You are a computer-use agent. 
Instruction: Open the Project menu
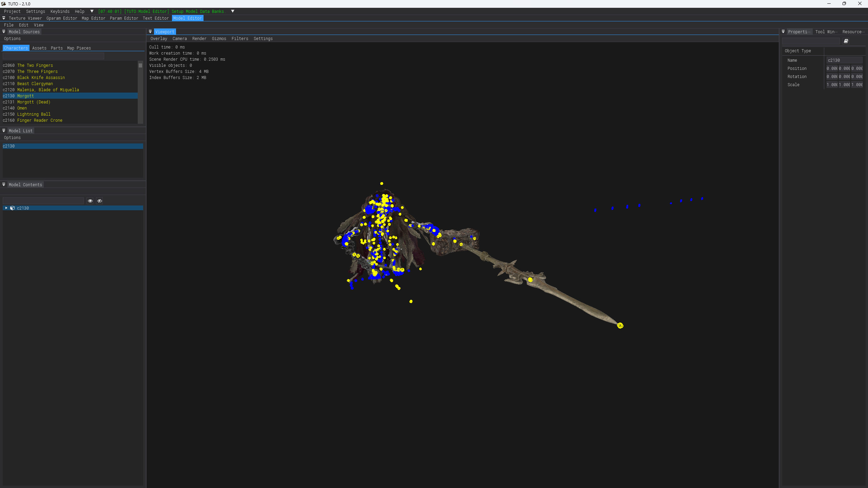[x=12, y=11]
